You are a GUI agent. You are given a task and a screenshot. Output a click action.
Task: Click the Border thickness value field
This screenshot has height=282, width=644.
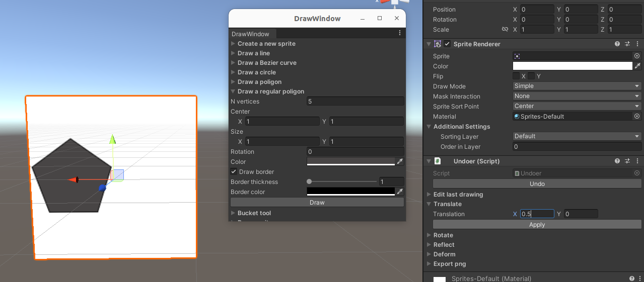tap(392, 181)
